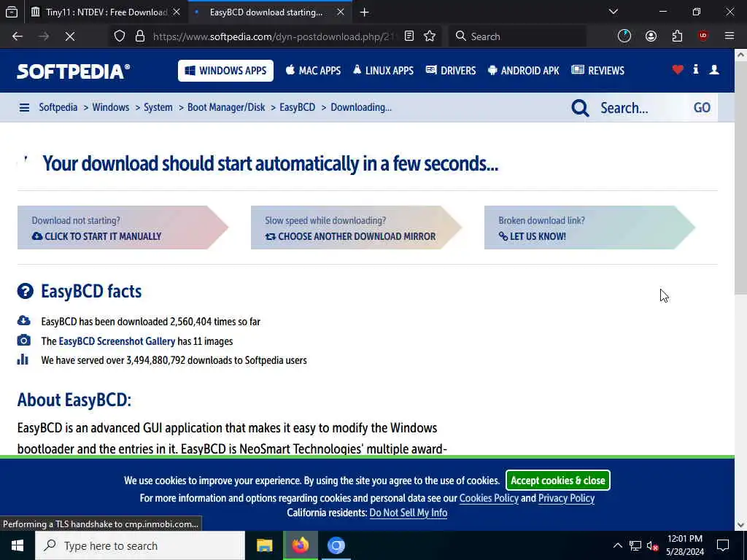Show hidden system tray icons

617,545
